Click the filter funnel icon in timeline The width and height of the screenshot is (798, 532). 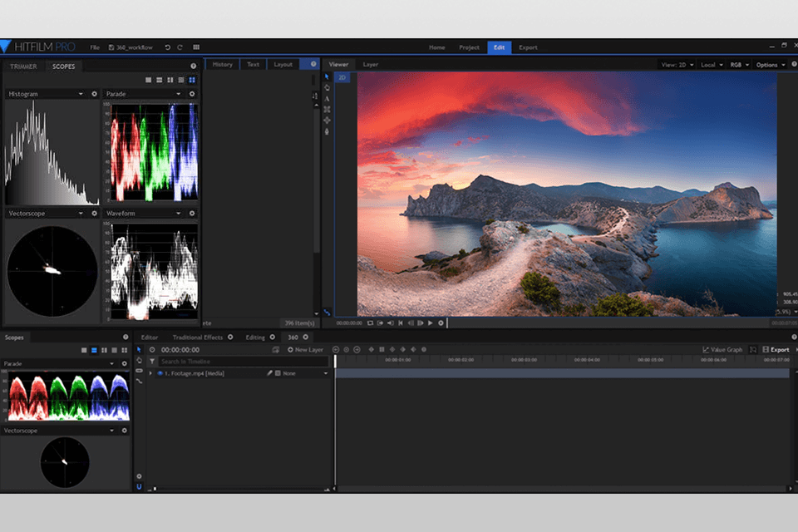coord(152,362)
